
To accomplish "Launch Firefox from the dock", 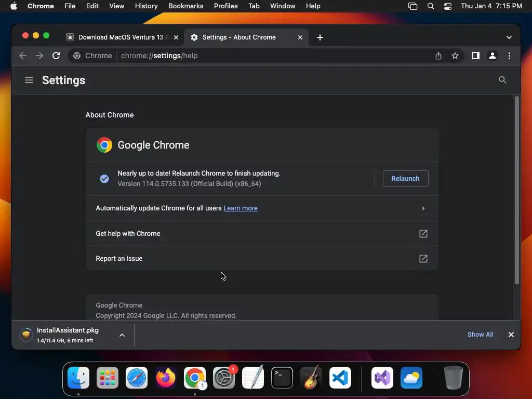I will click(x=166, y=378).
